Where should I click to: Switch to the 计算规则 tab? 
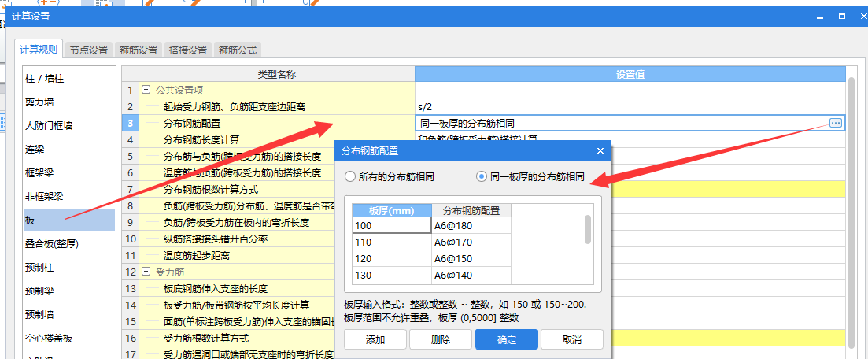39,50
